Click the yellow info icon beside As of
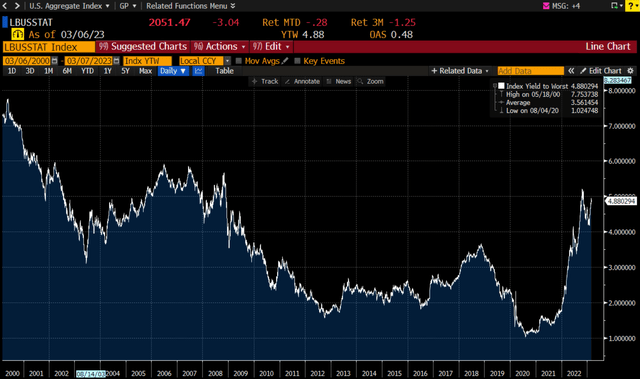 coord(18,34)
